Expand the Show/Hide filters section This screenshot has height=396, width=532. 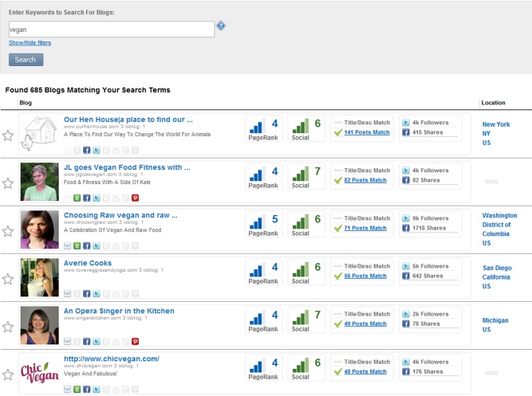[30, 42]
